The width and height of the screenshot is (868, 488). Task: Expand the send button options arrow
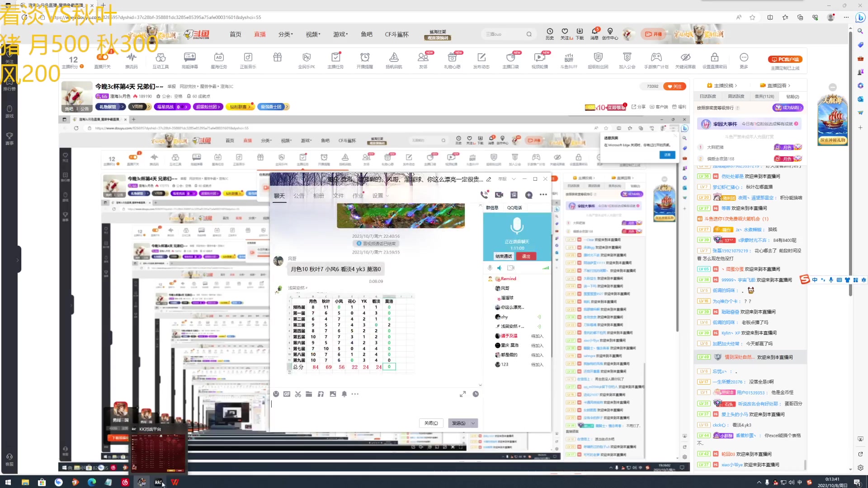pyautogui.click(x=473, y=423)
